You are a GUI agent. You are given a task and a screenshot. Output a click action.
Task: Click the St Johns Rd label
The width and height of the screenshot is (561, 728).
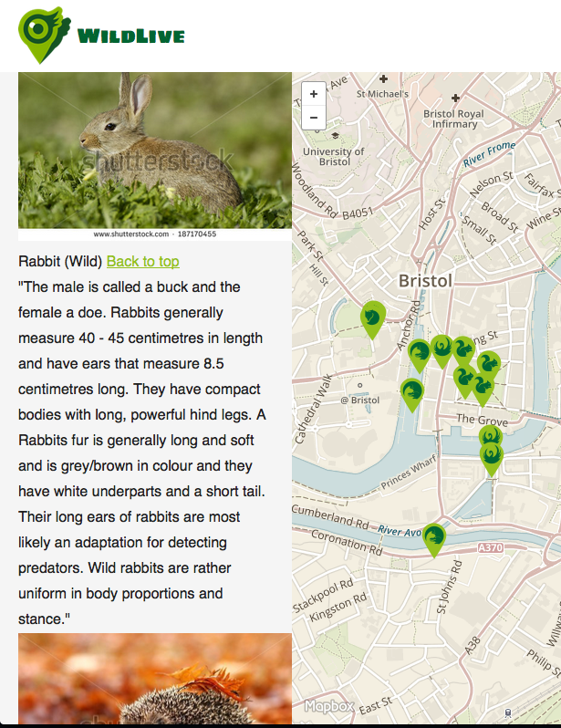point(450,587)
